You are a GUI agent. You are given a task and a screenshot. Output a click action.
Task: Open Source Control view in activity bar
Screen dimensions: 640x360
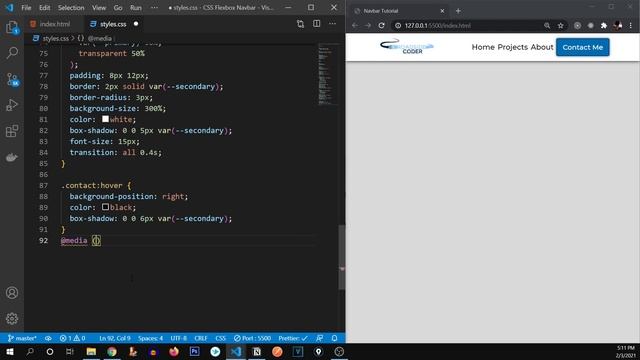pyautogui.click(x=12, y=79)
